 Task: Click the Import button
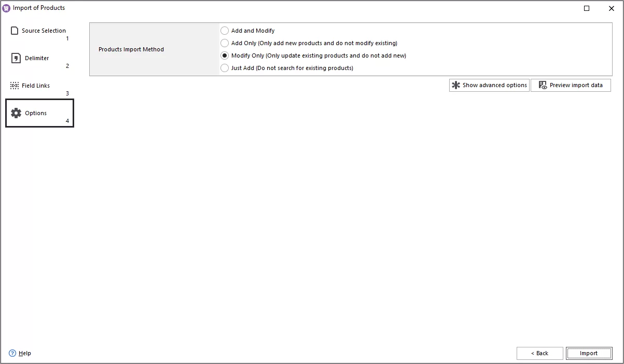[x=589, y=353]
